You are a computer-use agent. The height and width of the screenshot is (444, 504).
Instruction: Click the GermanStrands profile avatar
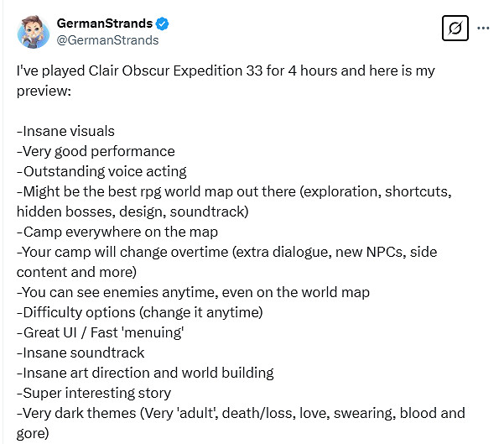point(34,32)
